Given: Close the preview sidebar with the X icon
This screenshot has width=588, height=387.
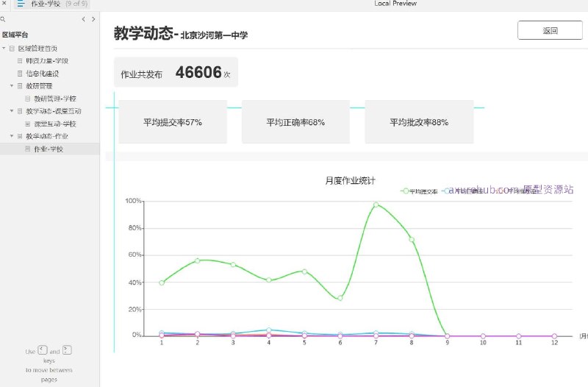Looking at the screenshot, I should coord(4,4).
